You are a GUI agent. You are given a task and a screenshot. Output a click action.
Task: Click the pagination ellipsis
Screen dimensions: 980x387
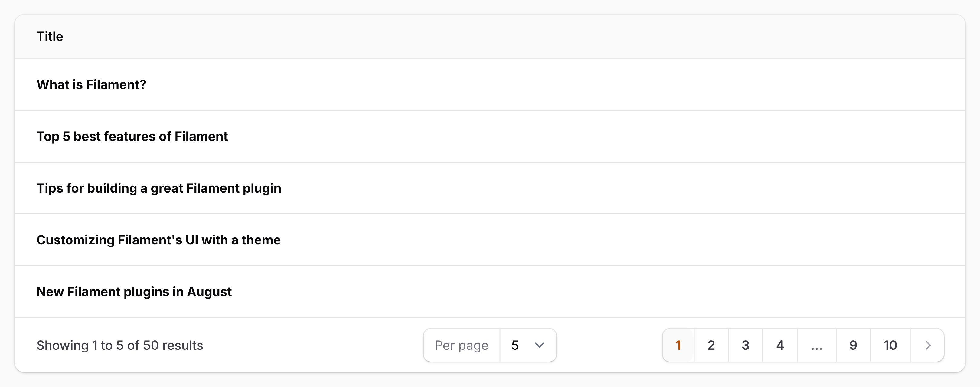[x=816, y=345]
